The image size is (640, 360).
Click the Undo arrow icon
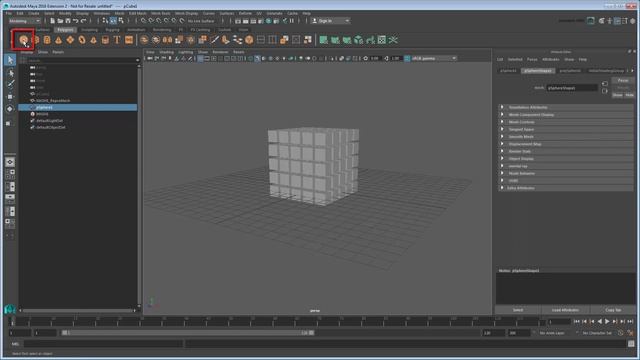pyautogui.click(x=76, y=21)
